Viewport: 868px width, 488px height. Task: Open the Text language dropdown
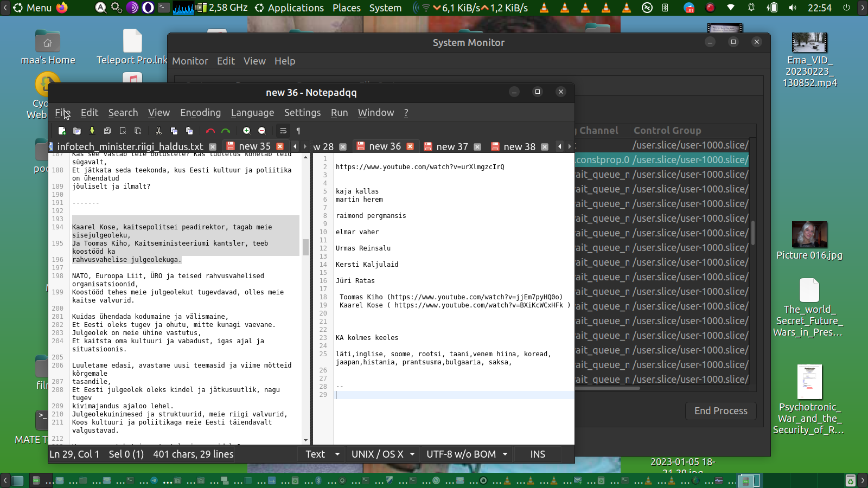coord(323,454)
